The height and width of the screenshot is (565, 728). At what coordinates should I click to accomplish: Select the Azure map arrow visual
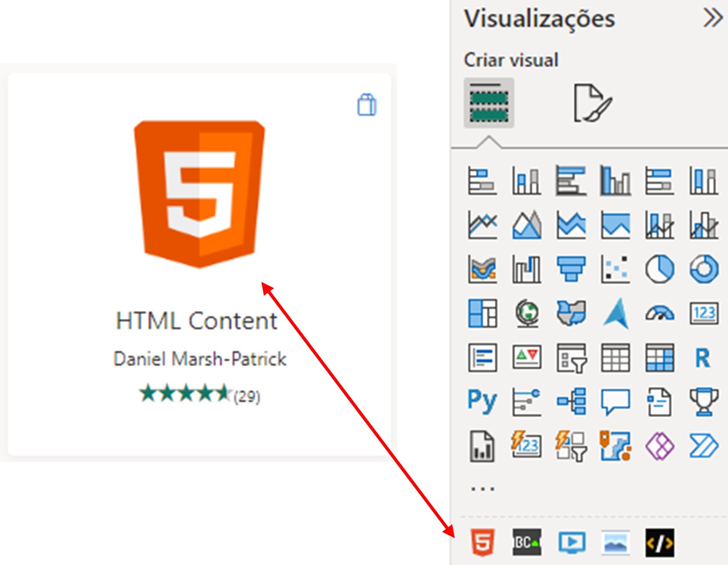tap(616, 313)
